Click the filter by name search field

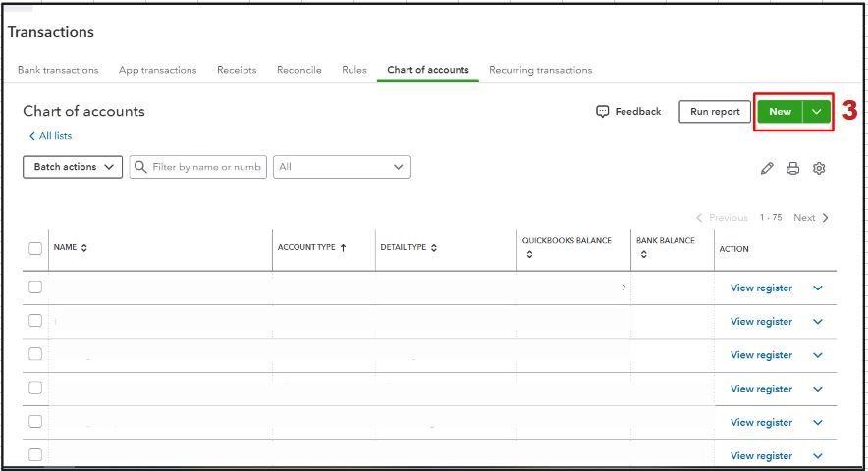coord(206,167)
